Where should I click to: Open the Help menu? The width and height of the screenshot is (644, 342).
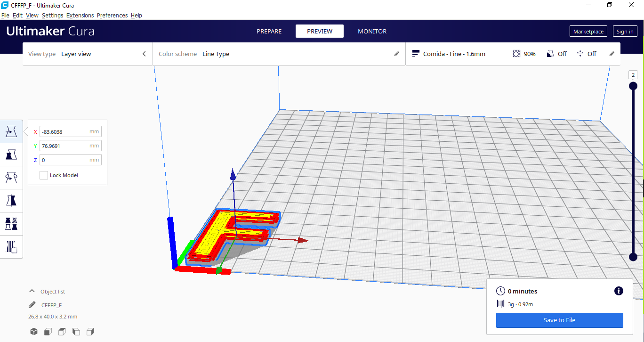click(137, 16)
